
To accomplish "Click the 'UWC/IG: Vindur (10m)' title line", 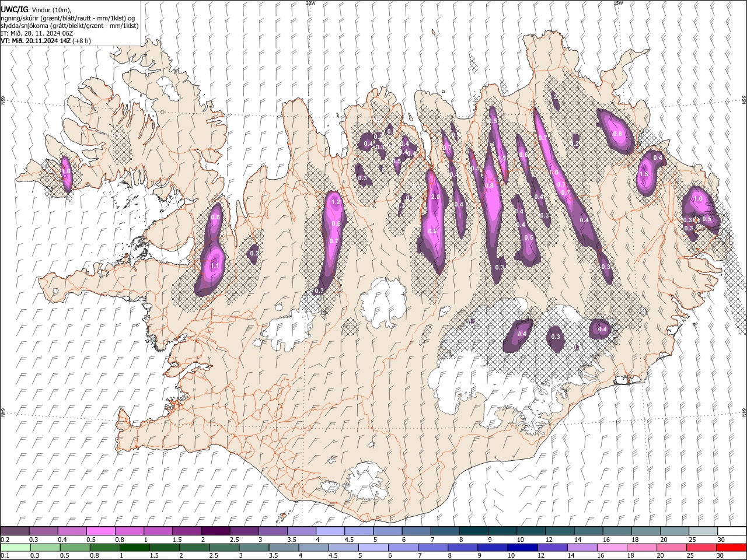I will coord(36,10).
